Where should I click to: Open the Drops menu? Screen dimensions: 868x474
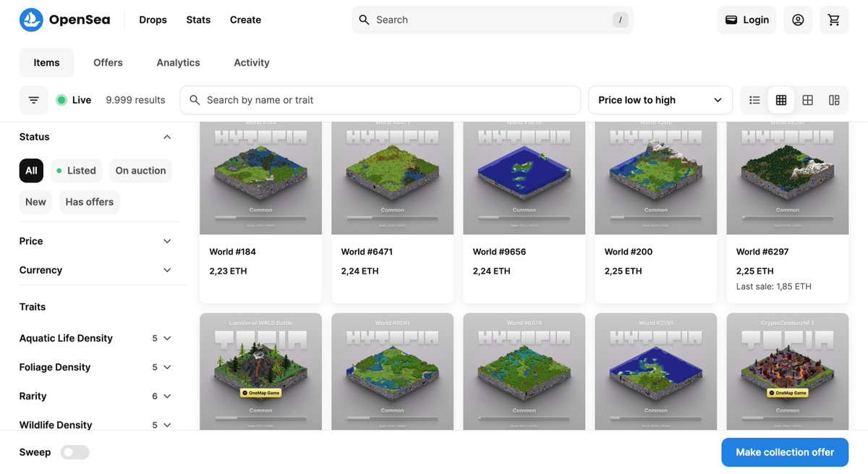(x=153, y=20)
